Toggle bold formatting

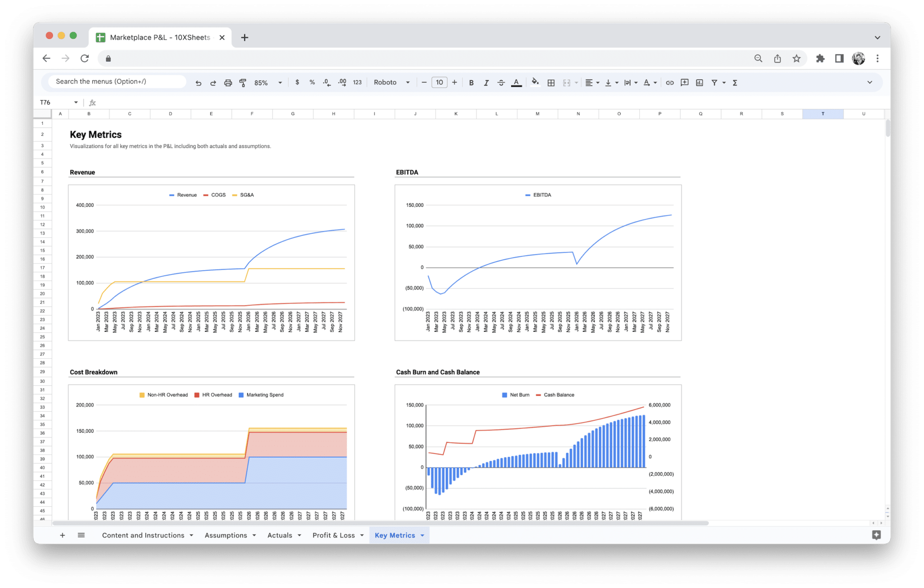[x=471, y=82]
